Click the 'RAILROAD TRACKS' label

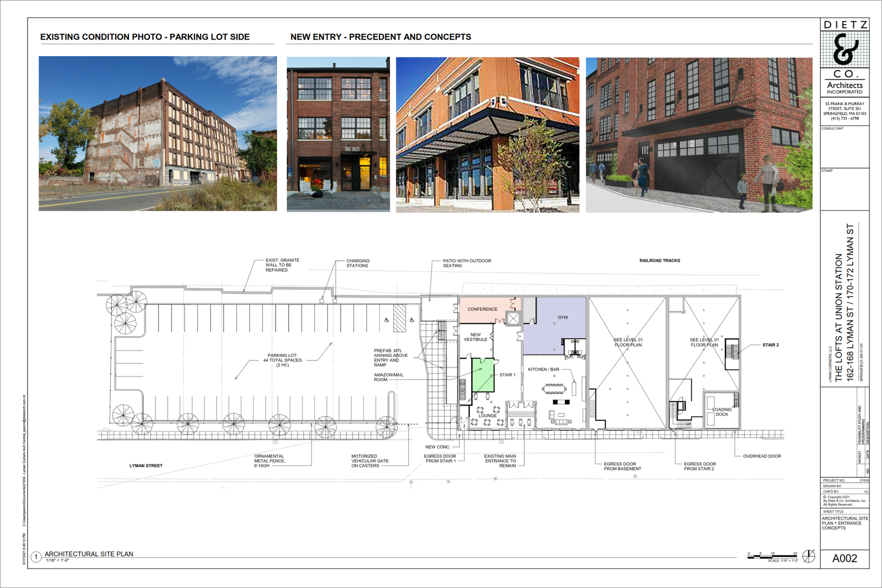660,261
